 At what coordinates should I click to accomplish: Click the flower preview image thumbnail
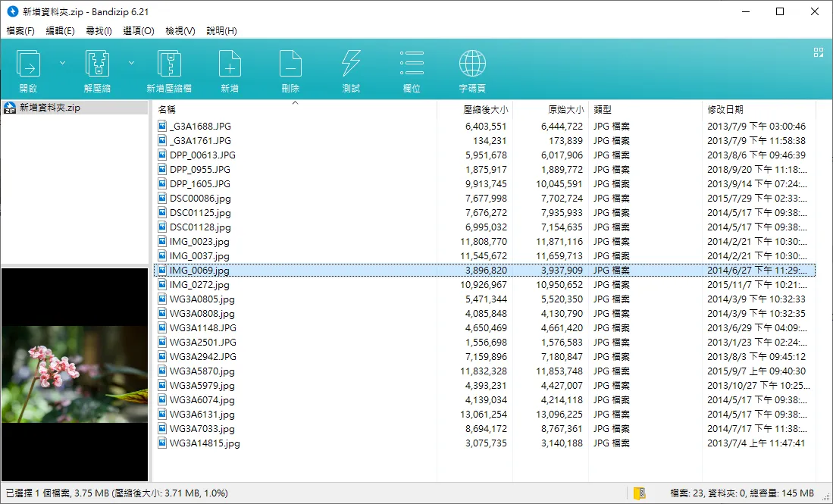pos(74,374)
